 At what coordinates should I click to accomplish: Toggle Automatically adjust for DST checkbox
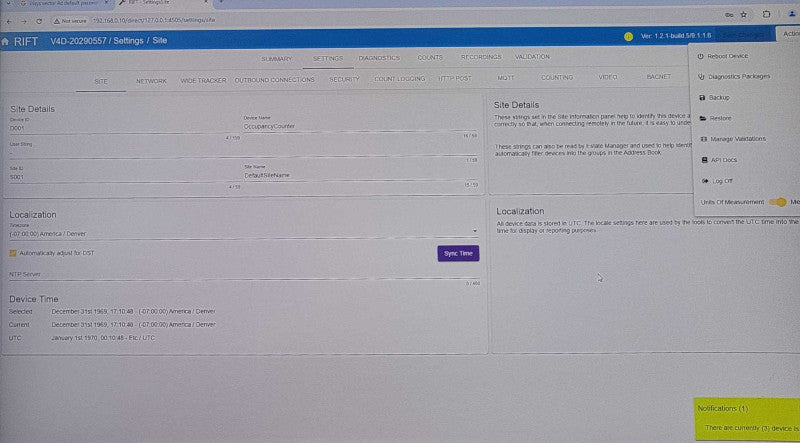(x=13, y=253)
